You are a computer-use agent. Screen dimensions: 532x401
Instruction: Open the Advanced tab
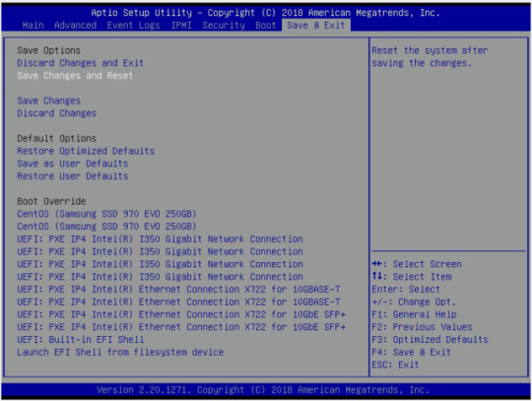tap(75, 26)
